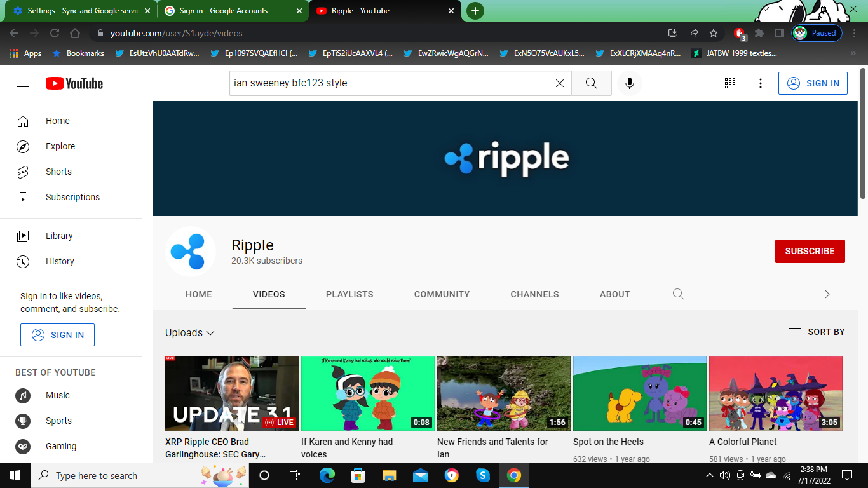Expand the Uploads dropdown

(x=190, y=332)
